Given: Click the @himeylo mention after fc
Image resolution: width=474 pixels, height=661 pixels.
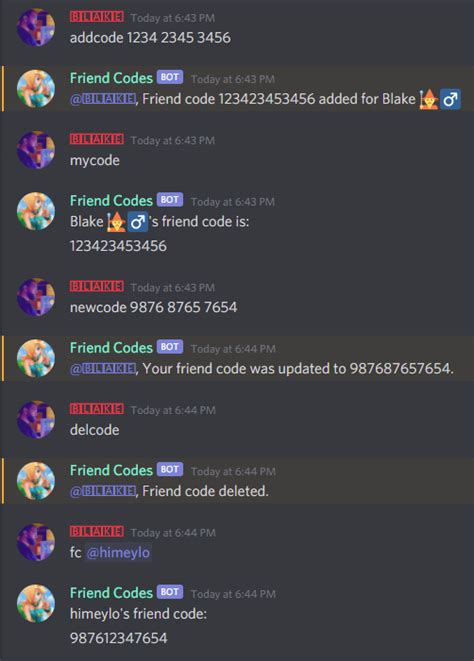Looking at the screenshot, I should (x=118, y=552).
